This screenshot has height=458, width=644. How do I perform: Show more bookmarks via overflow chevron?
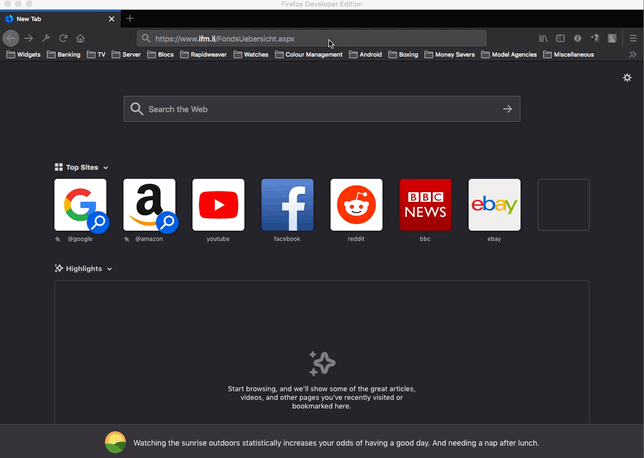click(x=632, y=55)
